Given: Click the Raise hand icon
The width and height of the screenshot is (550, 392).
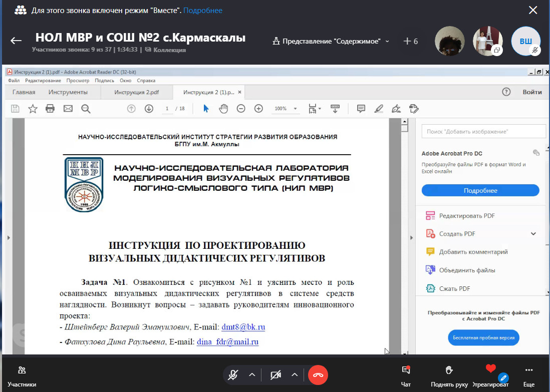Looking at the screenshot, I should (449, 375).
